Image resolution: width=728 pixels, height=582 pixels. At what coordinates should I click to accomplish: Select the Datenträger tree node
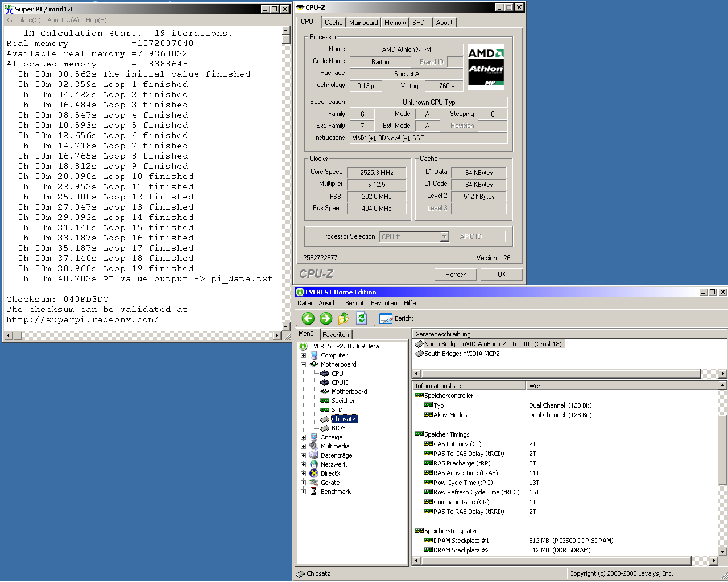click(337, 455)
